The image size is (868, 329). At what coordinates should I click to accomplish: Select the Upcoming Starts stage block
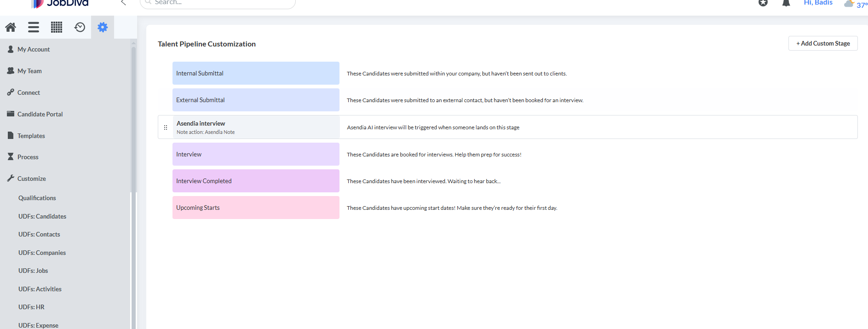pos(256,208)
